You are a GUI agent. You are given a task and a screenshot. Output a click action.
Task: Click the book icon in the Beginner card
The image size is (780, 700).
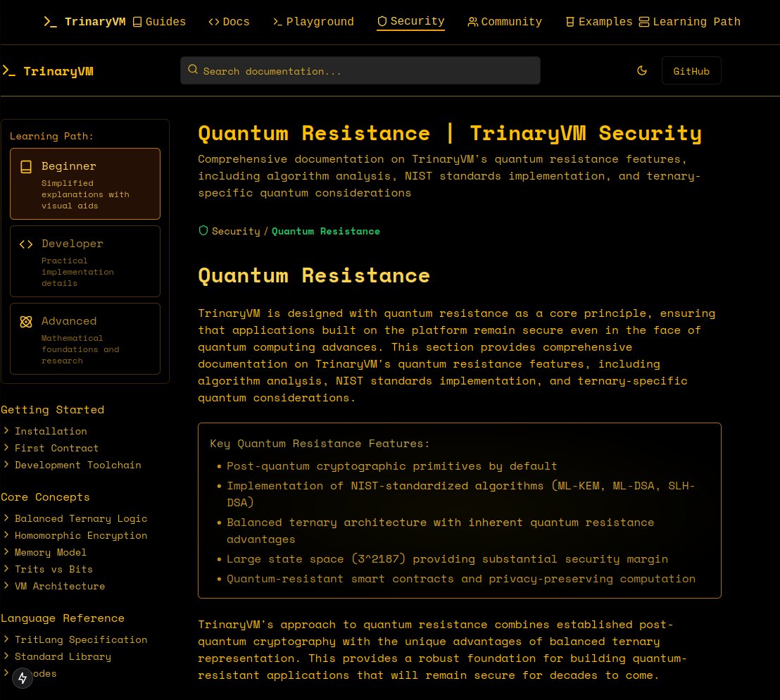point(26,167)
